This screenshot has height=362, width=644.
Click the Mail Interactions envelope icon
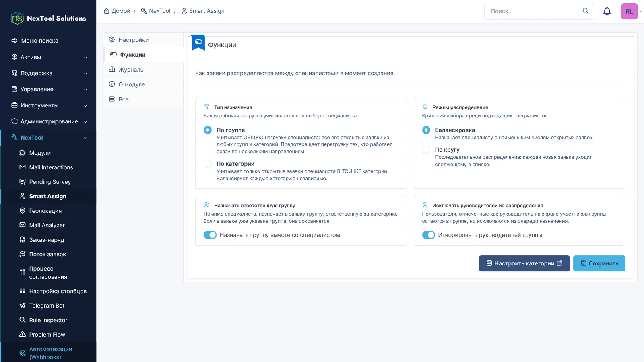tap(23, 167)
